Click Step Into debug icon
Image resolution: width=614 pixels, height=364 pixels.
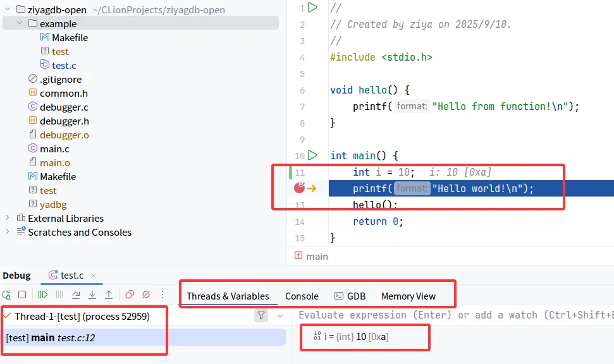[x=92, y=294]
